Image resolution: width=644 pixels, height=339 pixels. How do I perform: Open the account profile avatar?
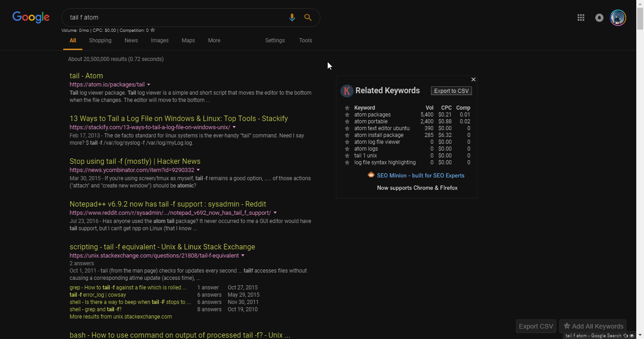tap(618, 18)
